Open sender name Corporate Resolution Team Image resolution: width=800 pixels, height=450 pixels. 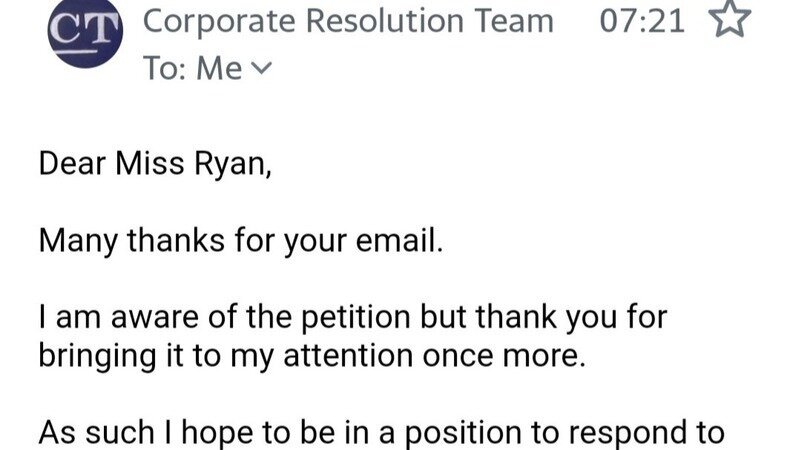(348, 21)
